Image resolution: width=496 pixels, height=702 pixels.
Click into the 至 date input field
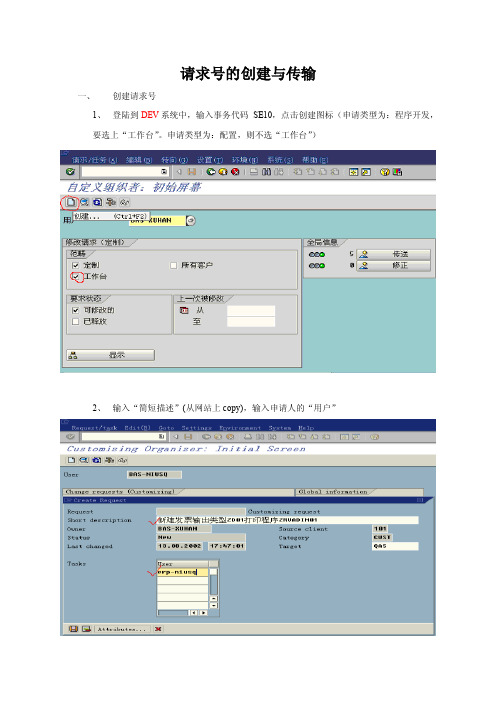coord(251,321)
